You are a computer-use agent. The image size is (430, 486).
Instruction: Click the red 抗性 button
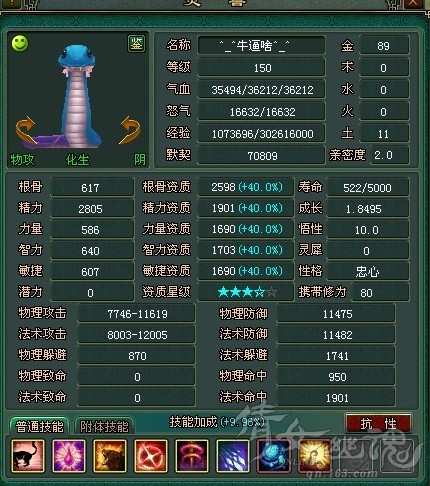[378, 424]
